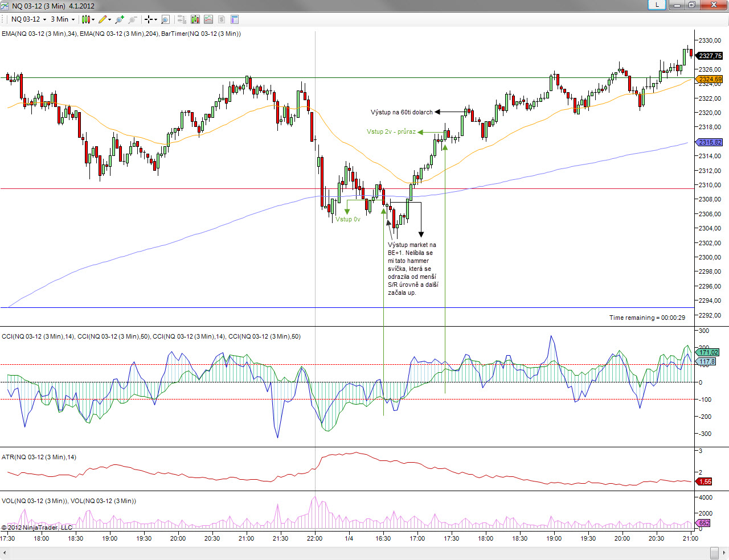Click the greyed dollar sheet icon

coord(222,19)
